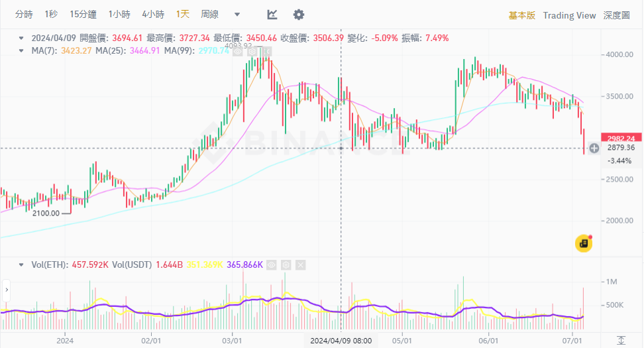Open the technical indicators chart icon
The width and height of the screenshot is (644, 348).
272,15
